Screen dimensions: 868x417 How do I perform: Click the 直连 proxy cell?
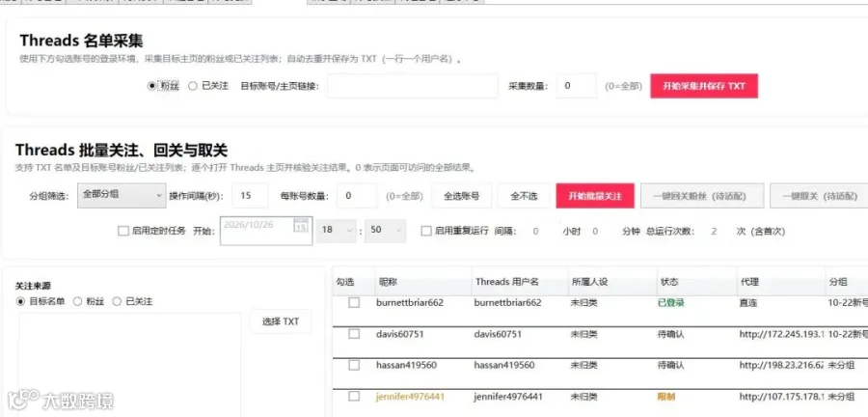pyautogui.click(x=747, y=303)
